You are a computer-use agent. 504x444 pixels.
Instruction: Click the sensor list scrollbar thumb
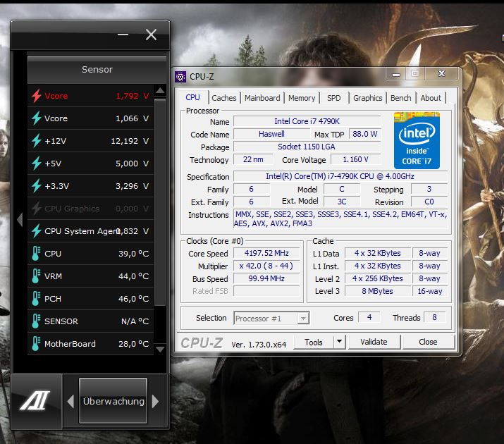[x=160, y=202]
